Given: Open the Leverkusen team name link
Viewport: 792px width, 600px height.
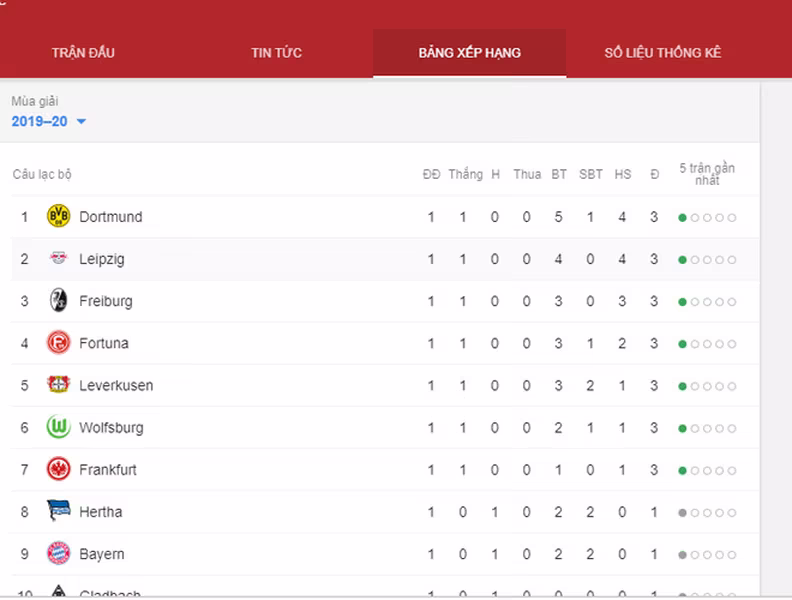Looking at the screenshot, I should tap(116, 385).
